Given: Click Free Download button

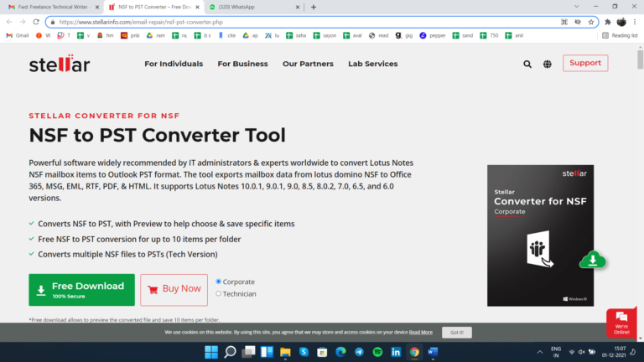Looking at the screenshot, I should [x=81, y=290].
